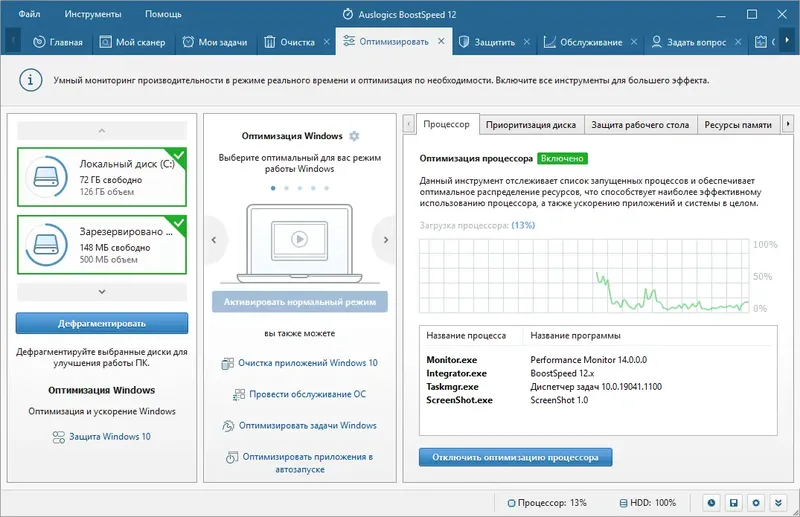The image size is (800, 517).
Task: Click the laptop play illustration
Action: [299, 243]
